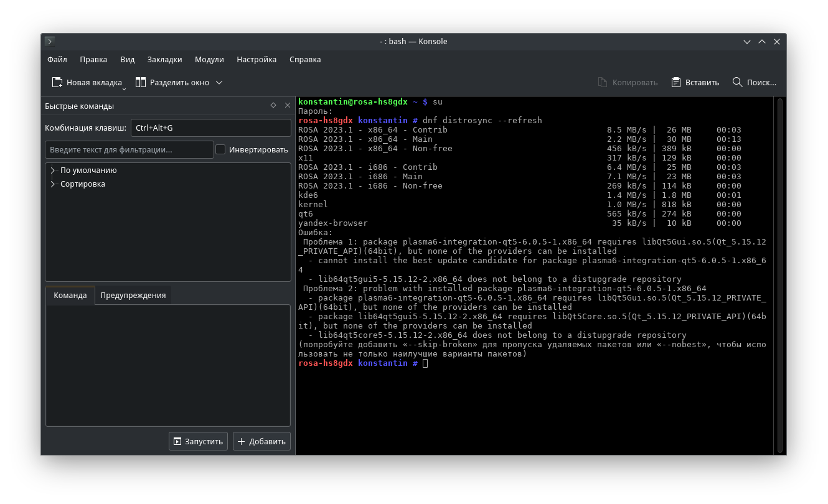Click the Copy (Копировать) icon

603,82
